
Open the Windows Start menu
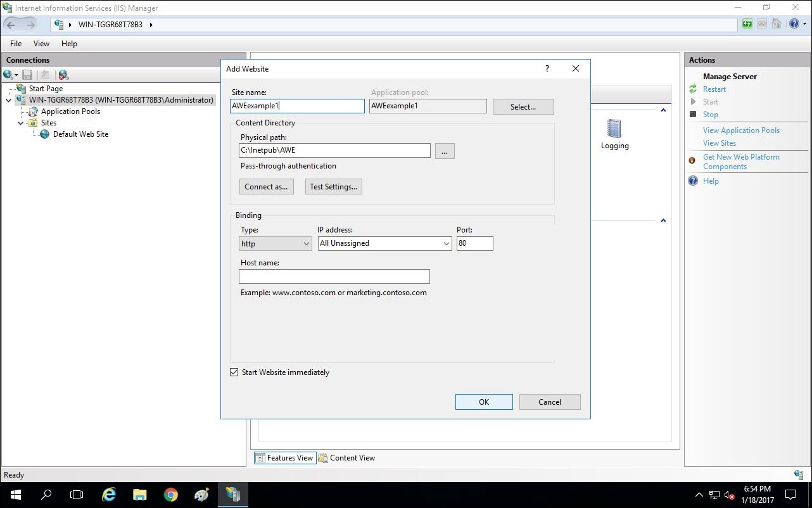15,495
